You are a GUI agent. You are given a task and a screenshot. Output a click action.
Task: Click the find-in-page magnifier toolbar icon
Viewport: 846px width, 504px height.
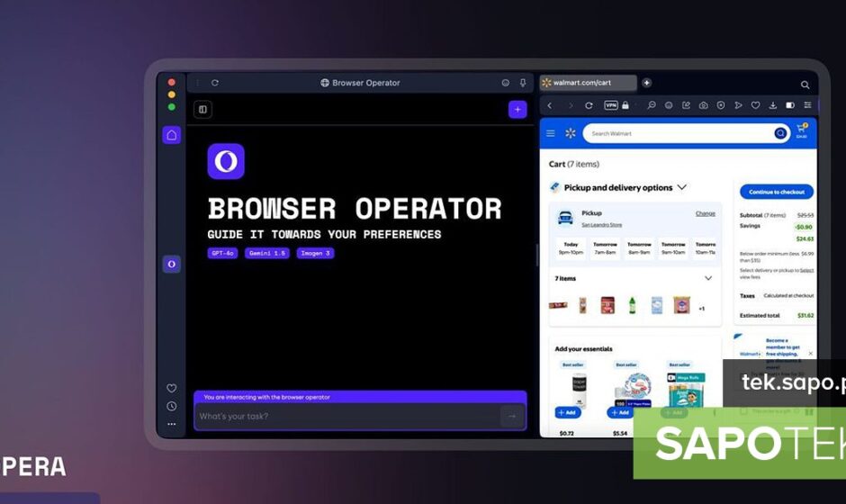[x=652, y=105]
